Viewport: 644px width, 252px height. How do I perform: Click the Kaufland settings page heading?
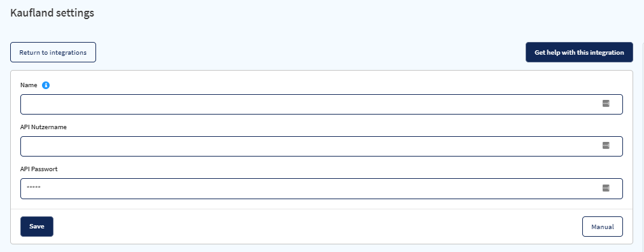(x=52, y=13)
